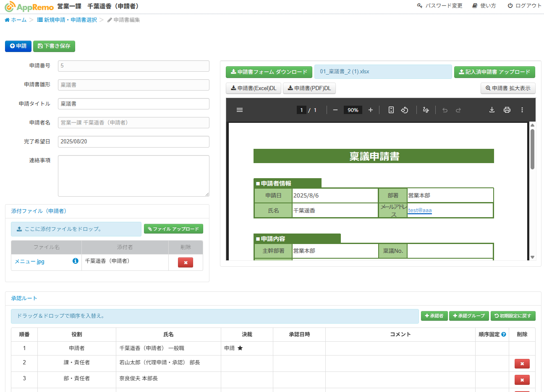Click the help icon next to 順序固定
Viewport: 544px width, 392px height.
(x=504, y=335)
